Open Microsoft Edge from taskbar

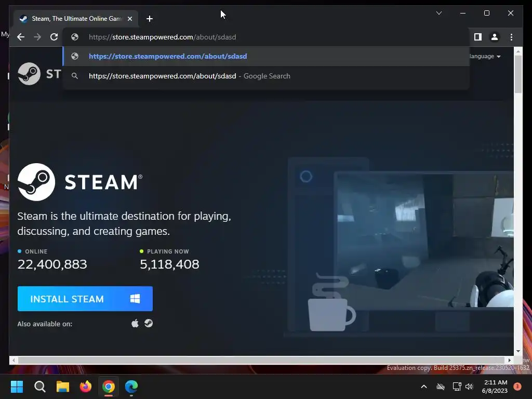pyautogui.click(x=131, y=387)
